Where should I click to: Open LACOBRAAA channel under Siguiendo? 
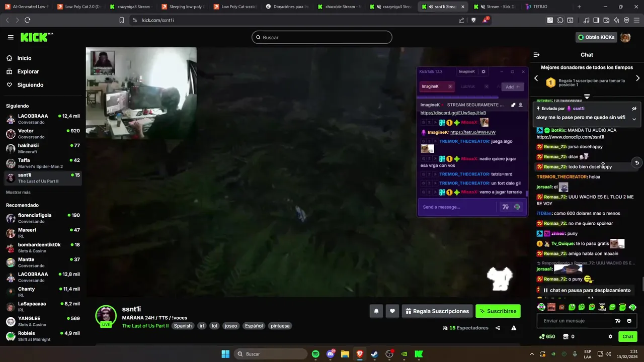coord(43,119)
